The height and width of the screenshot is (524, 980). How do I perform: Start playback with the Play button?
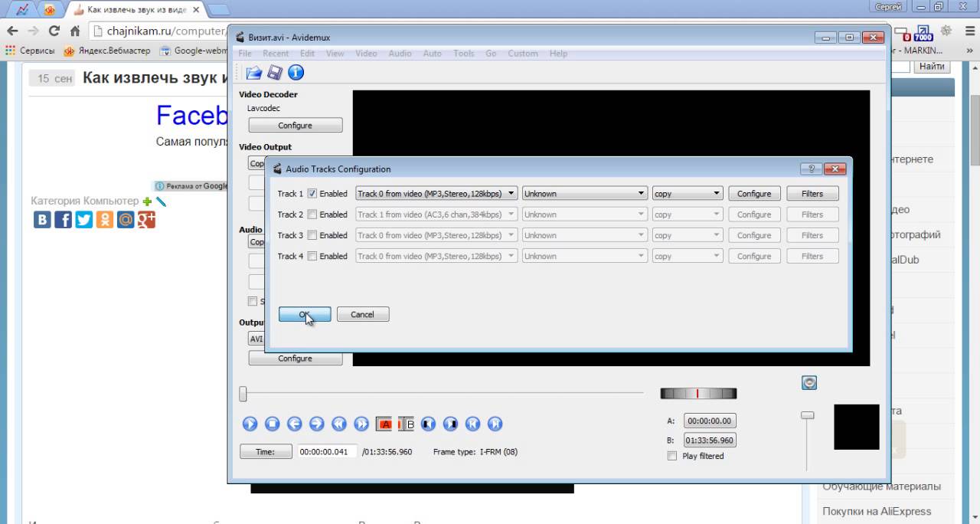click(x=250, y=424)
